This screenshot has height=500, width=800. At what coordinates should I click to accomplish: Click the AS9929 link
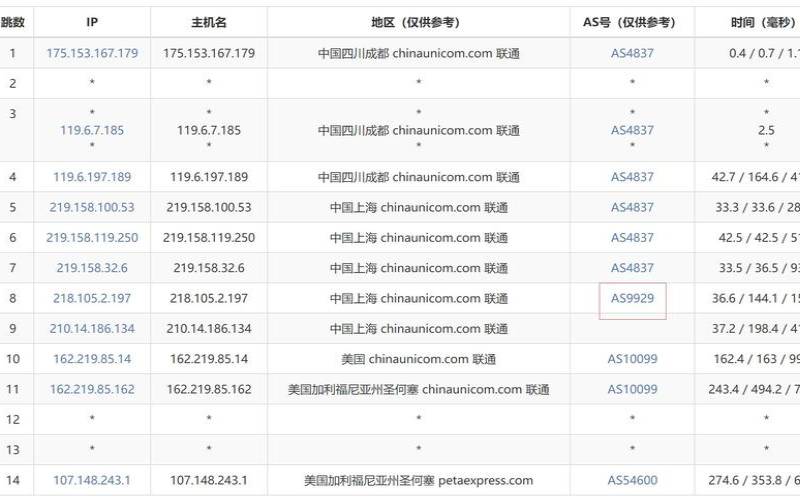click(632, 298)
